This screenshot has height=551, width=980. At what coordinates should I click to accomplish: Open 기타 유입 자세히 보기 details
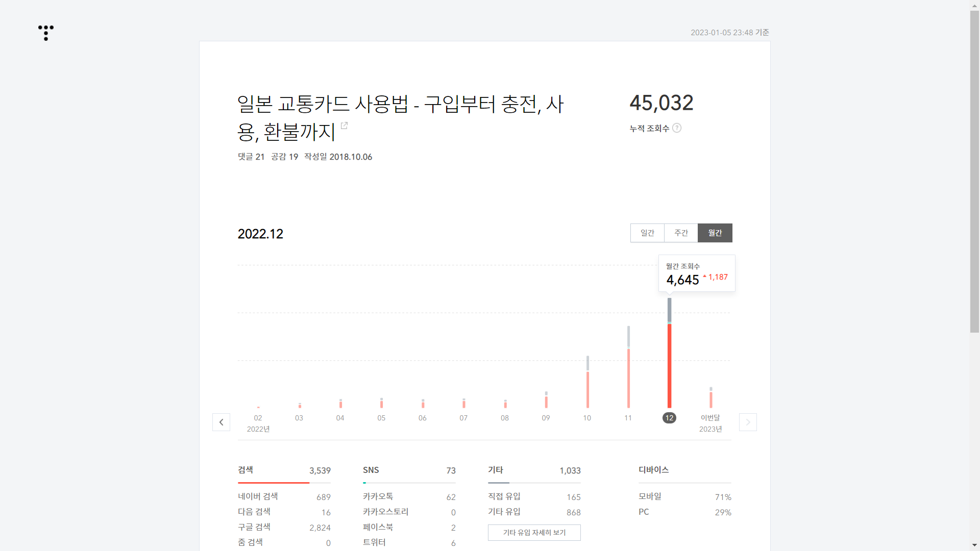click(x=534, y=532)
